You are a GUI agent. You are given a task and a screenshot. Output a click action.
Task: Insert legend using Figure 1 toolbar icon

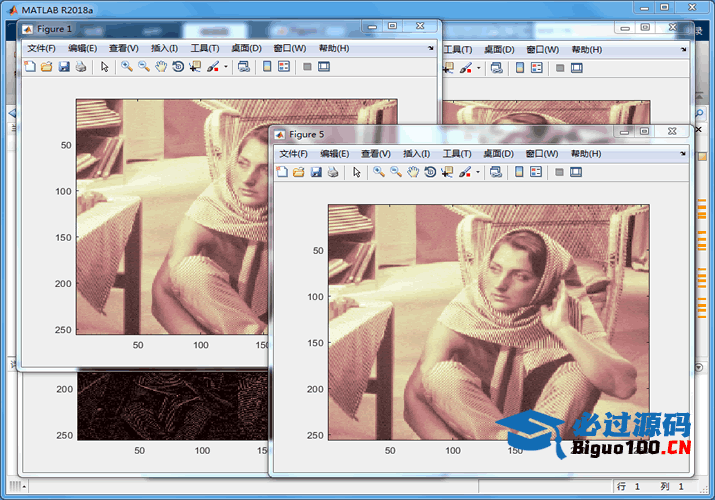[x=284, y=67]
